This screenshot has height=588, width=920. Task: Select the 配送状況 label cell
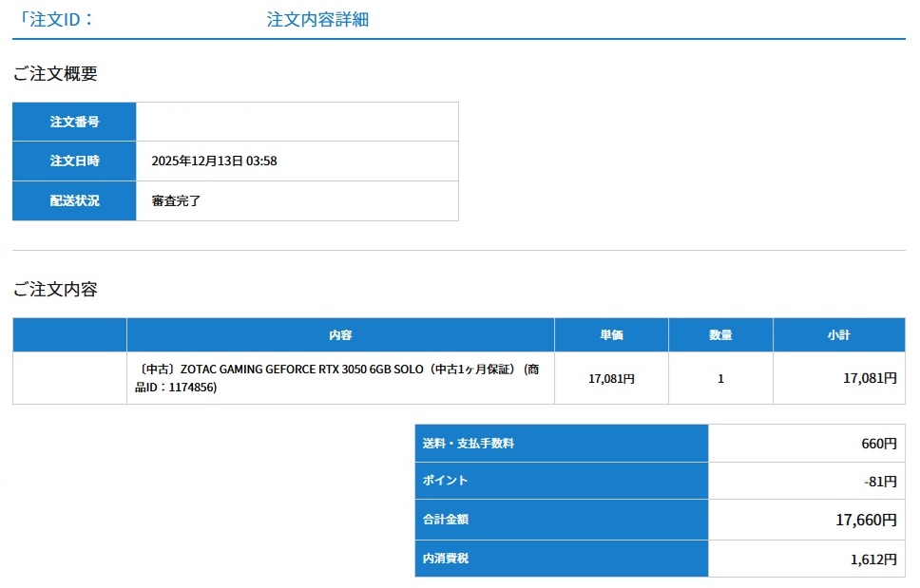coord(74,200)
